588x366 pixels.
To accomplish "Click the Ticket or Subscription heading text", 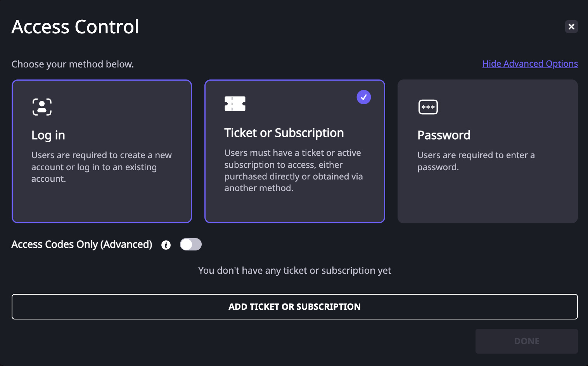I will (x=284, y=133).
